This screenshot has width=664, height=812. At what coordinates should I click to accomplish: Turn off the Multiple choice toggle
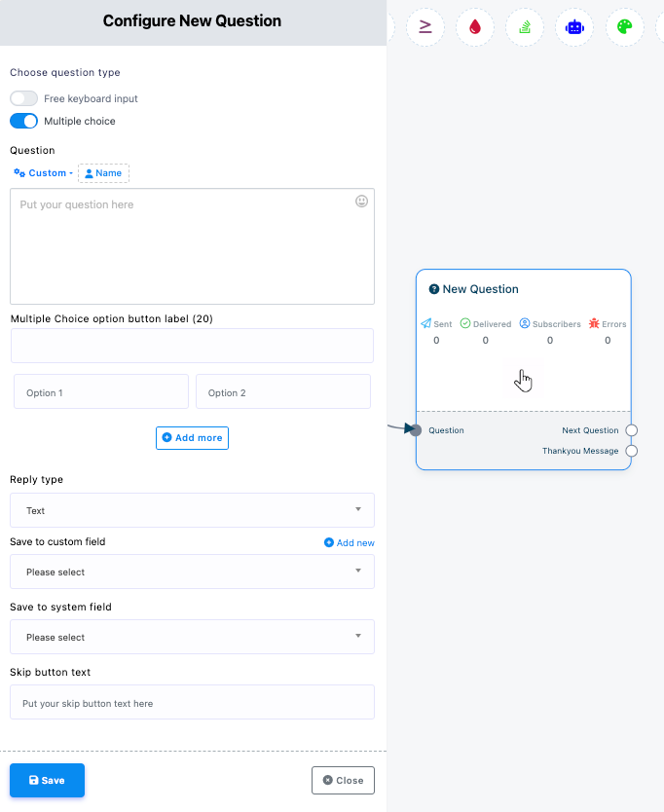pyautogui.click(x=24, y=122)
